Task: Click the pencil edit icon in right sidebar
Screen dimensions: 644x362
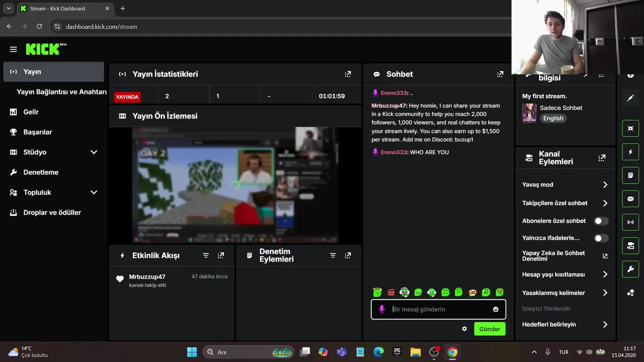Action: 630,98
